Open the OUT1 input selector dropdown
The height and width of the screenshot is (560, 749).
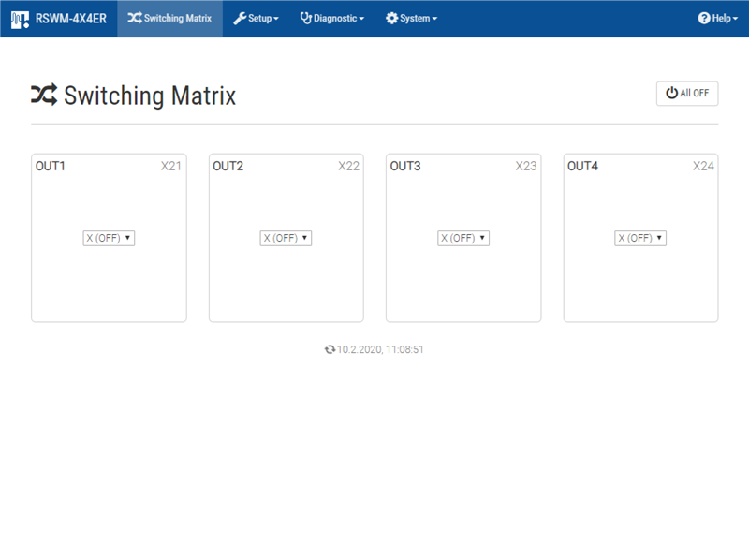click(109, 238)
